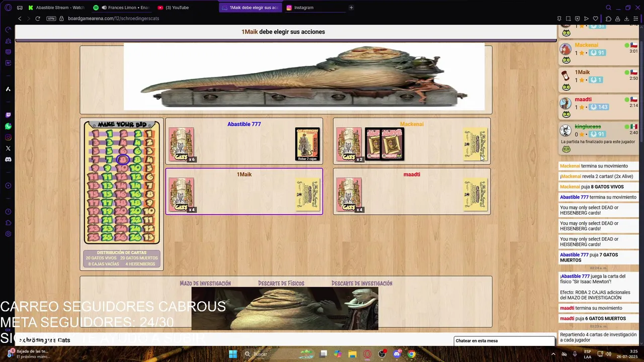Click Descarte de Investigación label
Screen dimensions: 644x362
(362, 284)
